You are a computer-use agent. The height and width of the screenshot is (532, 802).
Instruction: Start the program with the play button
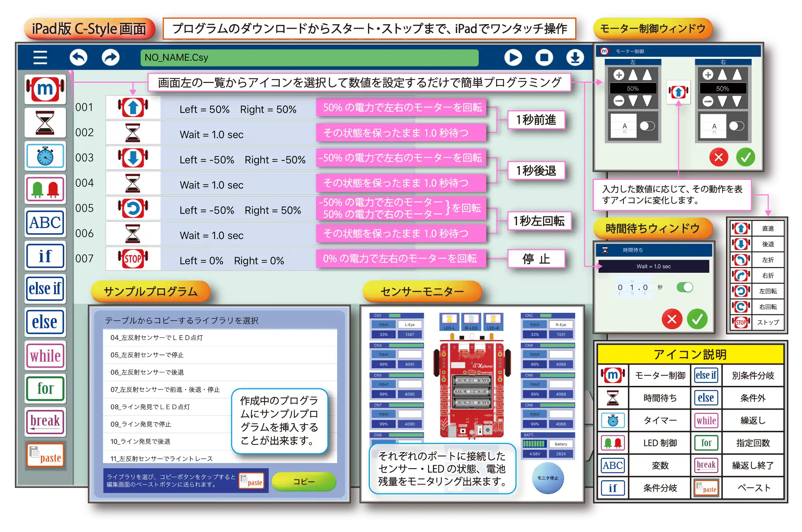(513, 57)
